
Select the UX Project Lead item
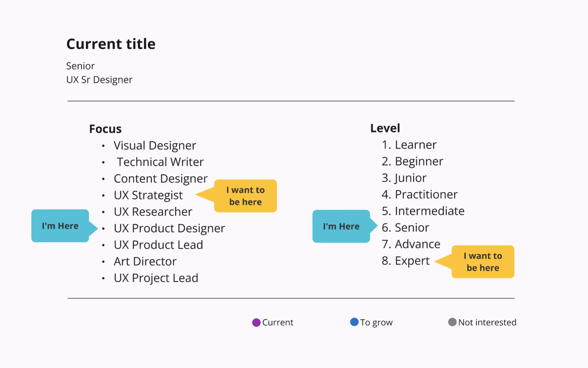pos(156,278)
